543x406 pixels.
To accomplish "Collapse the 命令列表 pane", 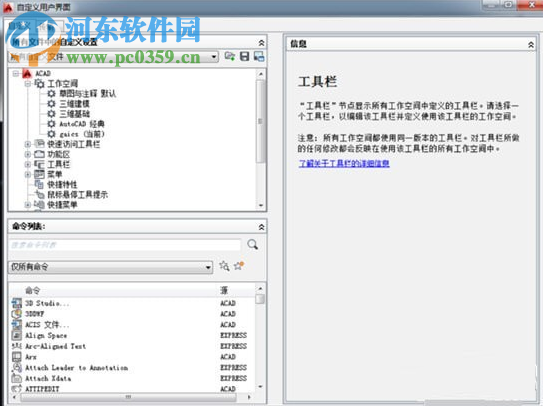I will 261,227.
